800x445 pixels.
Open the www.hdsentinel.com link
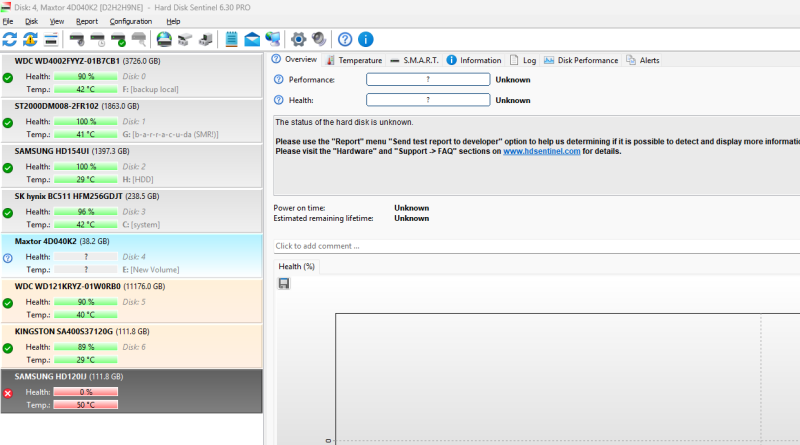click(x=542, y=151)
